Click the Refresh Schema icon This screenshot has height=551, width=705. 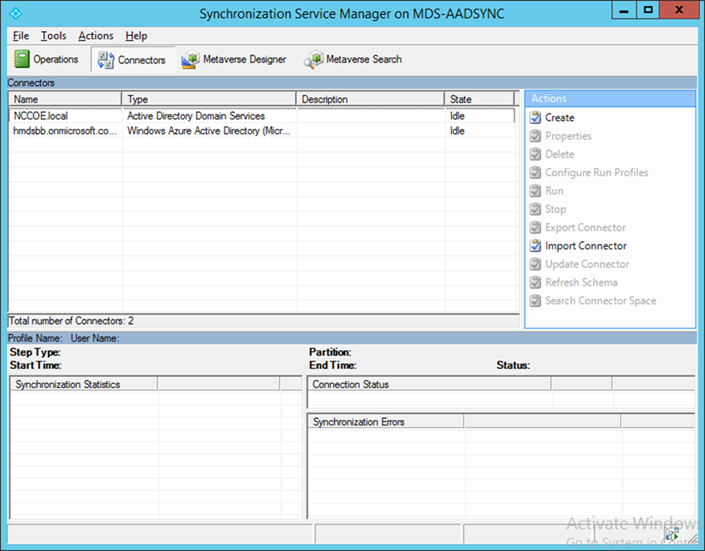click(x=535, y=282)
